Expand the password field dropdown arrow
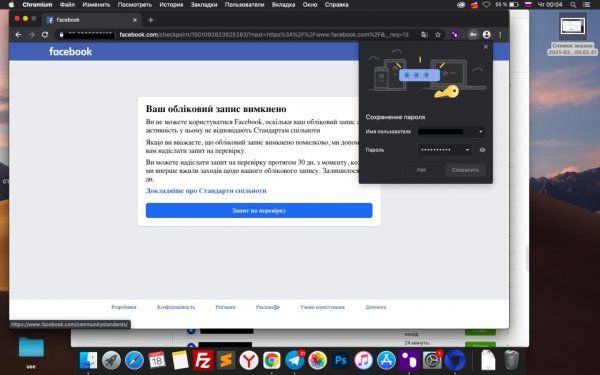The image size is (600, 375). tap(467, 150)
